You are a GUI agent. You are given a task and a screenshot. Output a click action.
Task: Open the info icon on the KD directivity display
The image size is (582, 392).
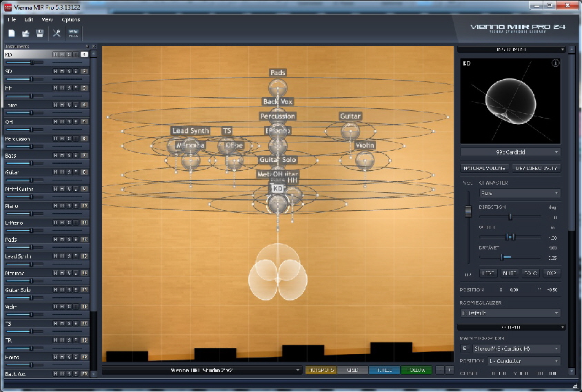click(555, 63)
